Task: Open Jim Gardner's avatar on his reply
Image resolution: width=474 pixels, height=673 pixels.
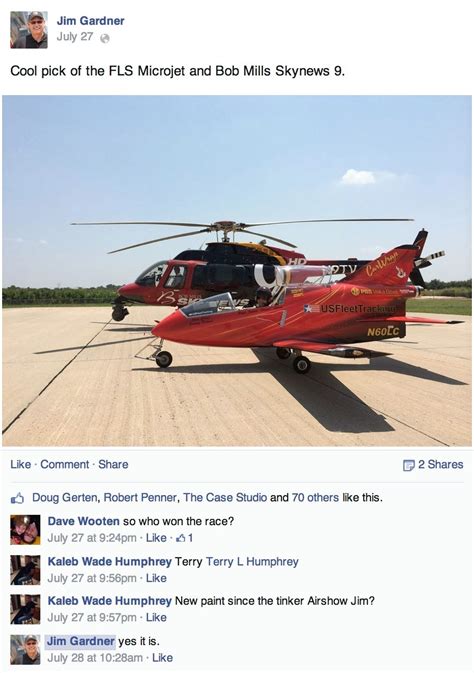Action: pyautogui.click(x=25, y=649)
